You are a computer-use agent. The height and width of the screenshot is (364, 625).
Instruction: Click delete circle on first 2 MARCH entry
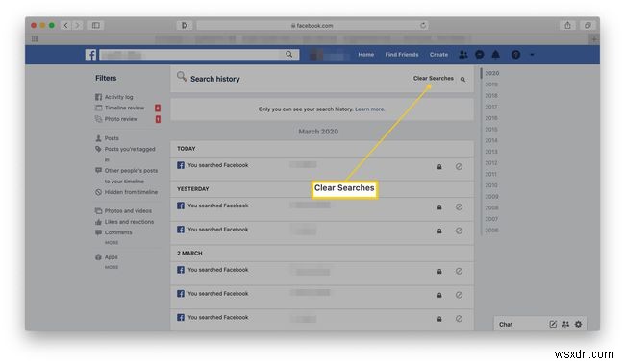[460, 272]
